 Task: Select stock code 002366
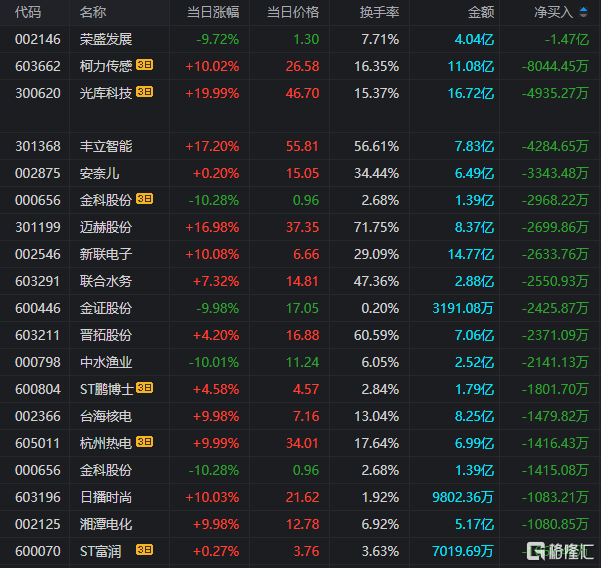[38, 416]
